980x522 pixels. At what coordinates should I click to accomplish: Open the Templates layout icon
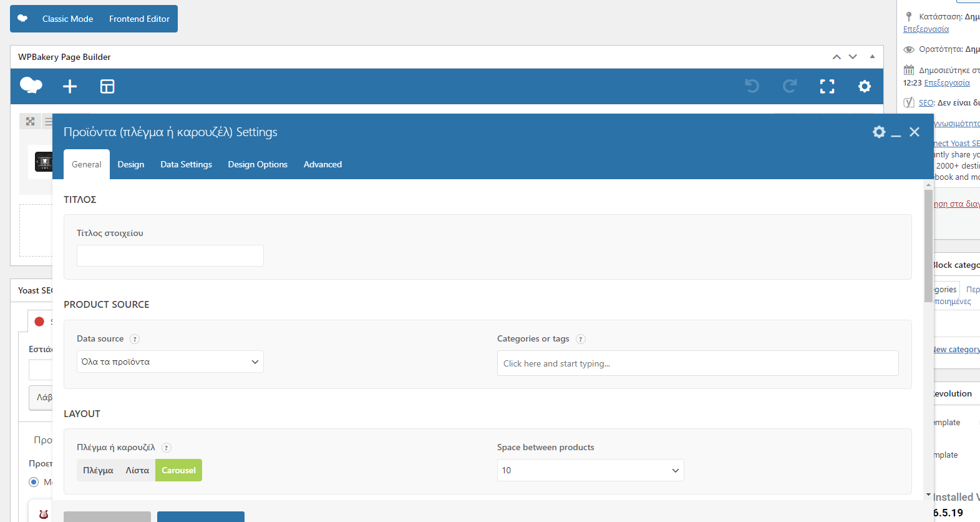pyautogui.click(x=107, y=86)
